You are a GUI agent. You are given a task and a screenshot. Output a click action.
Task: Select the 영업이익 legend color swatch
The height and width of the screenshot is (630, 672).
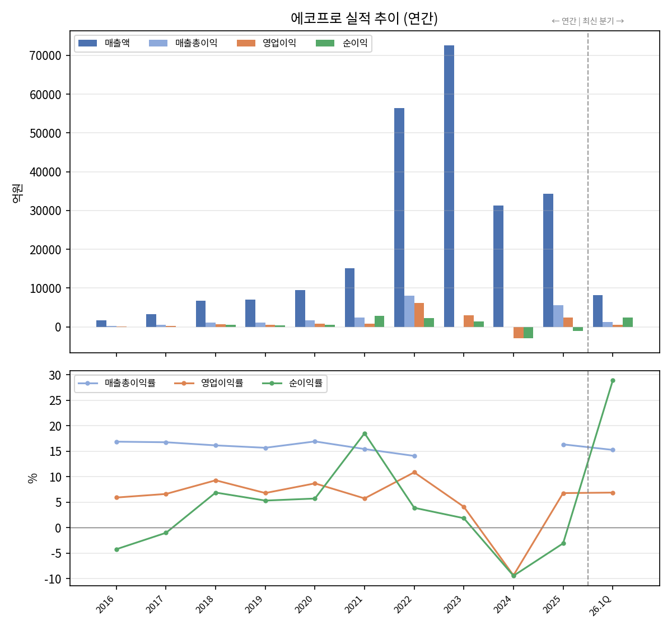(x=246, y=43)
